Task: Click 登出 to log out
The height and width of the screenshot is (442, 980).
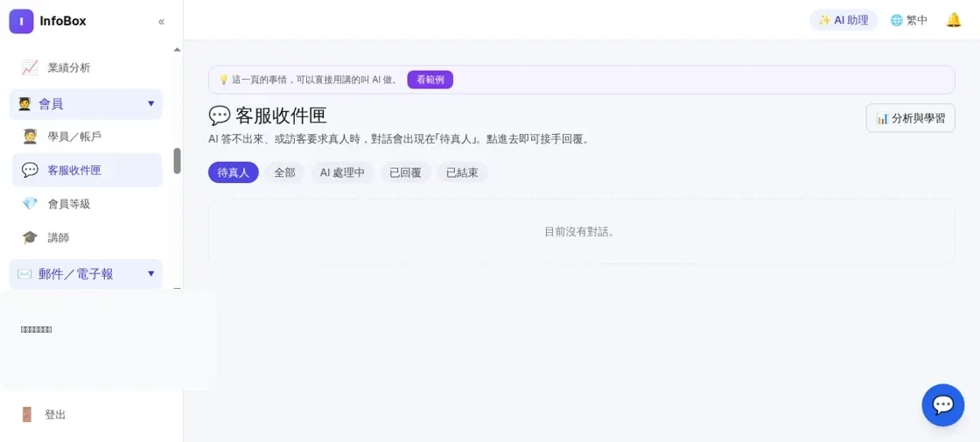Action: pyautogui.click(x=55, y=415)
